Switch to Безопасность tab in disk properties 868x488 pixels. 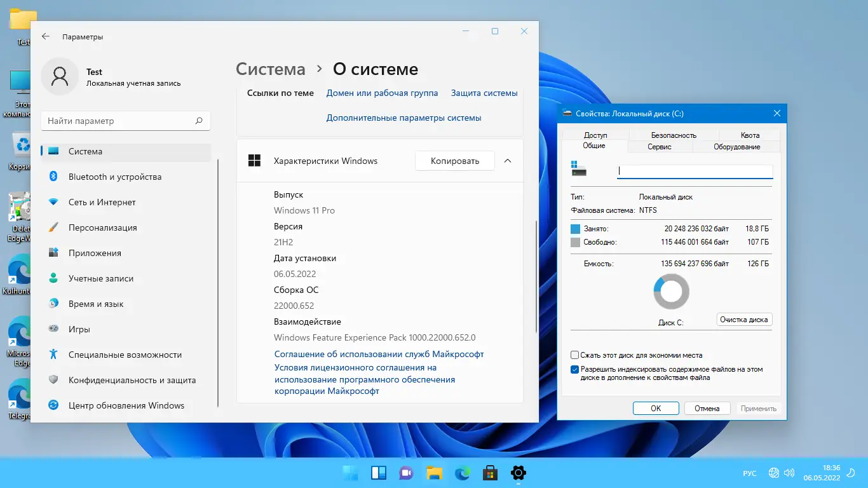point(674,135)
